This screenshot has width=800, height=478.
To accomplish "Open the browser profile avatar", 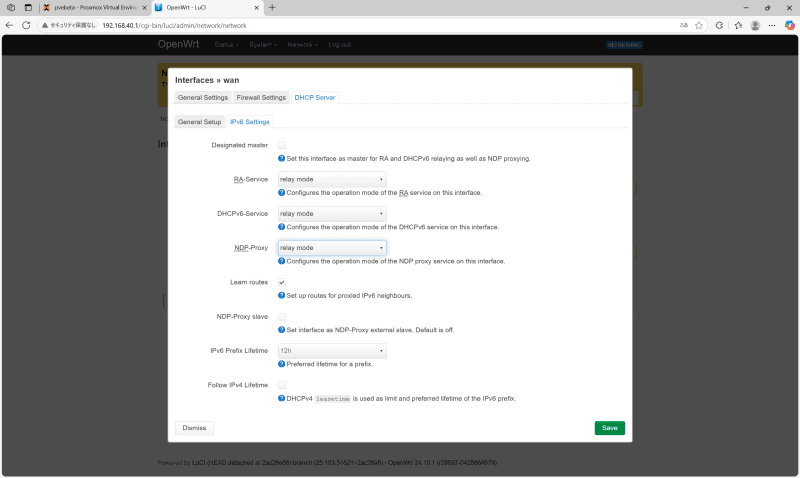I will point(756,25).
